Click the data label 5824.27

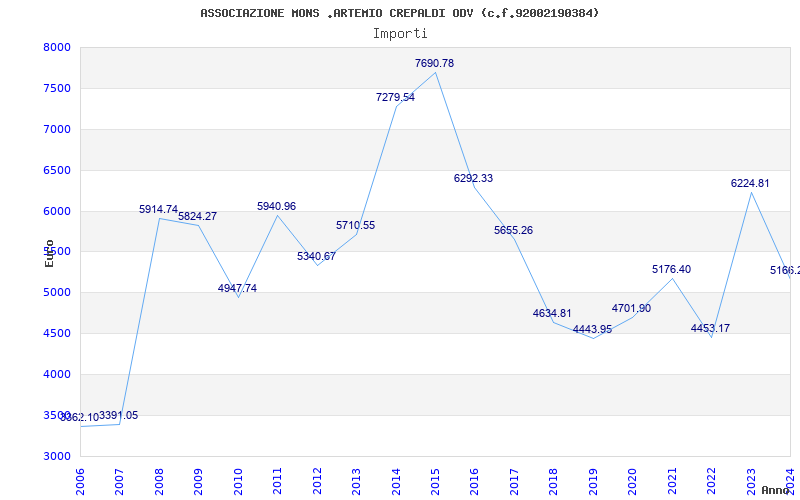197,216
